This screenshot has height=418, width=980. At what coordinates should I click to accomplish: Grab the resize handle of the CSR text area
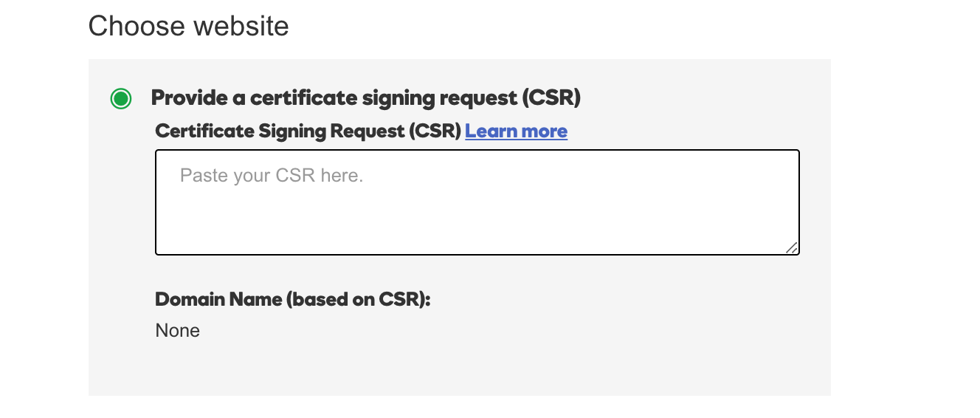tap(791, 248)
